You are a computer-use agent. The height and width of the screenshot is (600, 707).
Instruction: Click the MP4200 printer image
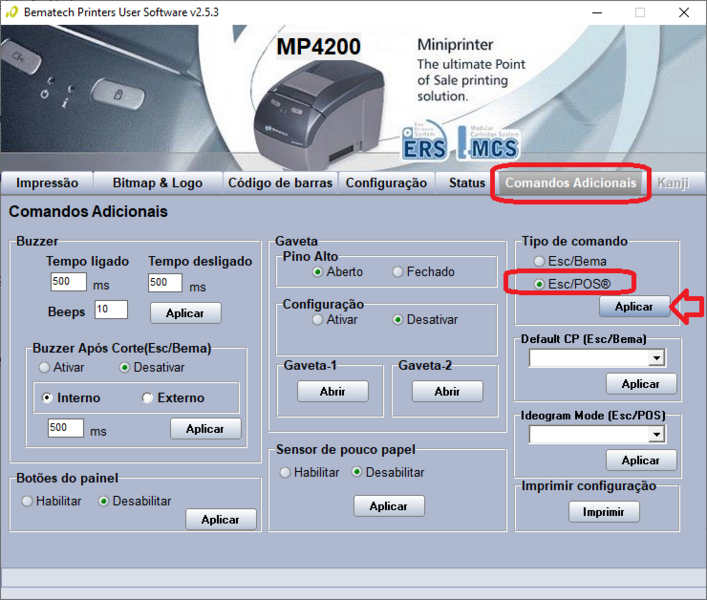coord(318,116)
